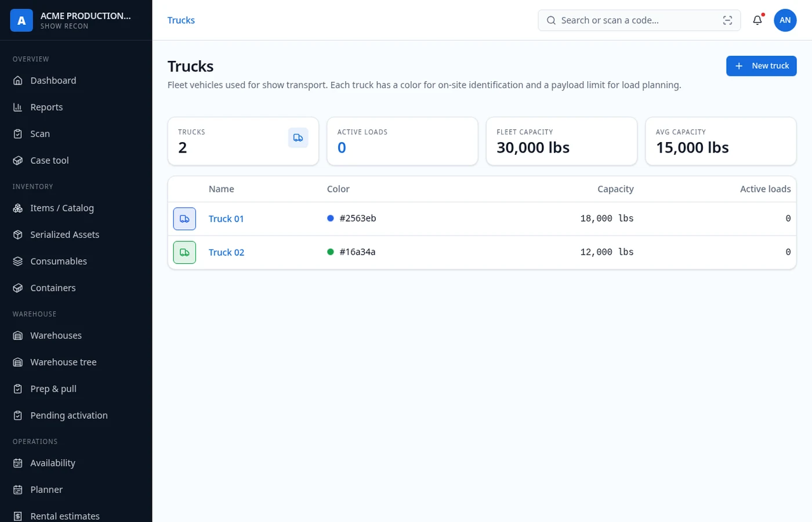Image resolution: width=812 pixels, height=522 pixels.
Task: Click the scan code icon in search box
Action: [727, 20]
